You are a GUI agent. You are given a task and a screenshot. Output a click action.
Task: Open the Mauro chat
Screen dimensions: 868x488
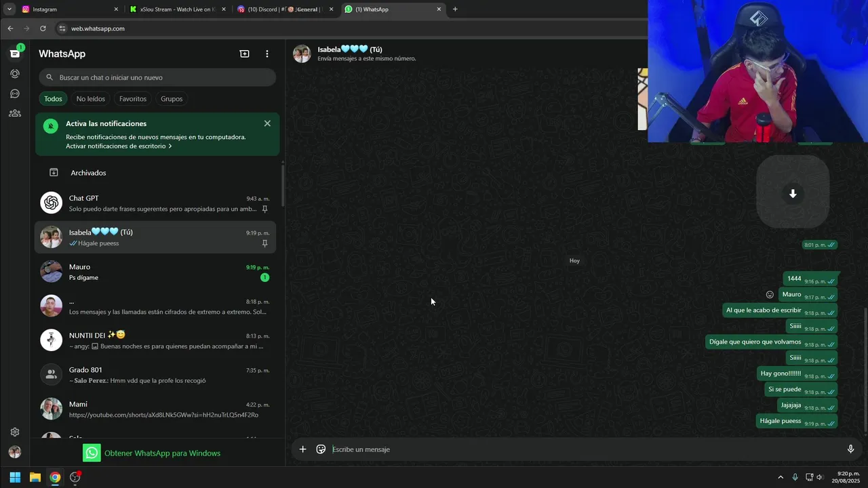(x=155, y=272)
